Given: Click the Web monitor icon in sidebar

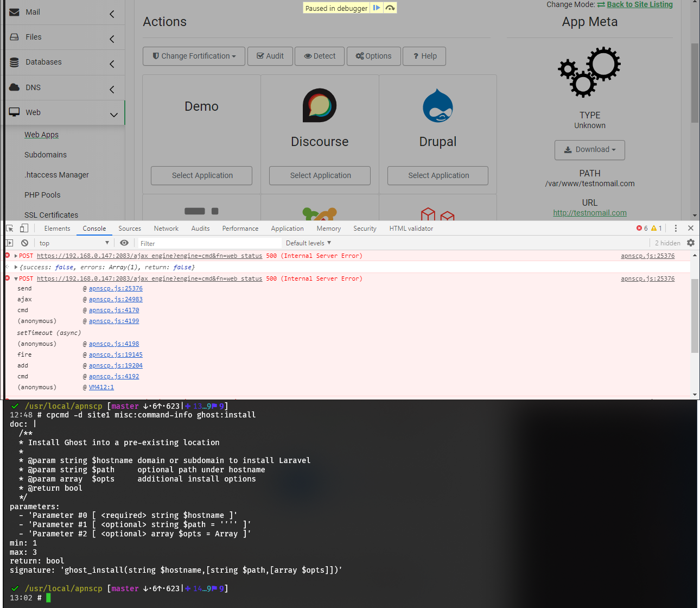Looking at the screenshot, I should click(15, 112).
